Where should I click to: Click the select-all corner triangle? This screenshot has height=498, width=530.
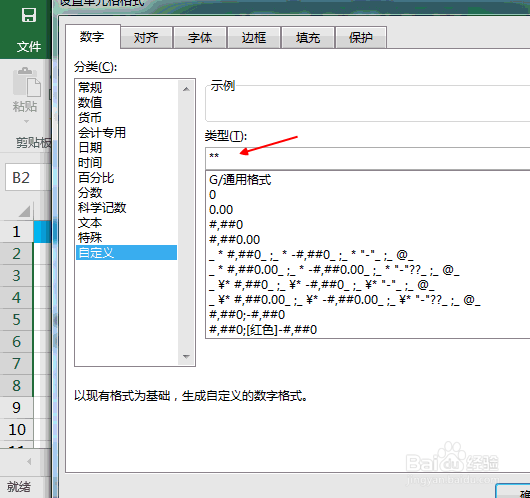(24, 211)
